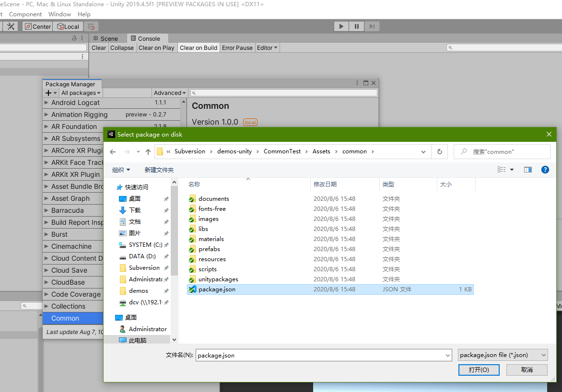The height and width of the screenshot is (392, 562).
Task: Select Local handle rotation mode
Action: 68,26
